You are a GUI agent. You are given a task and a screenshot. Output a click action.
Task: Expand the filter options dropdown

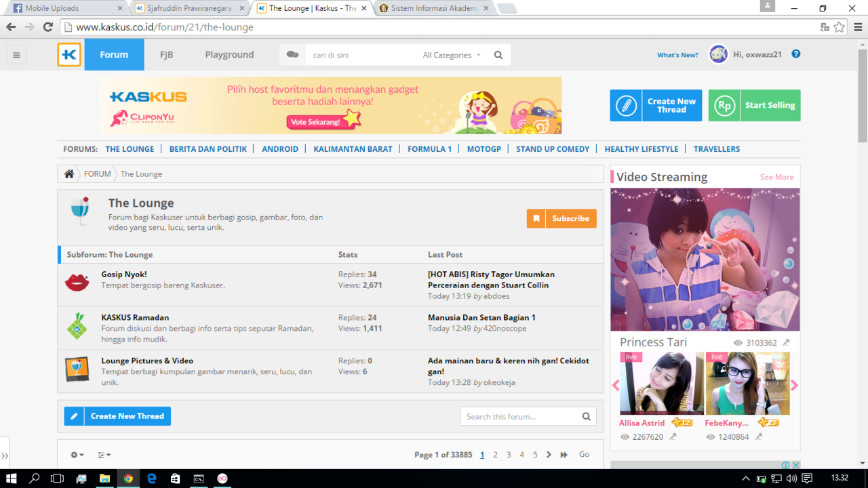(x=104, y=455)
